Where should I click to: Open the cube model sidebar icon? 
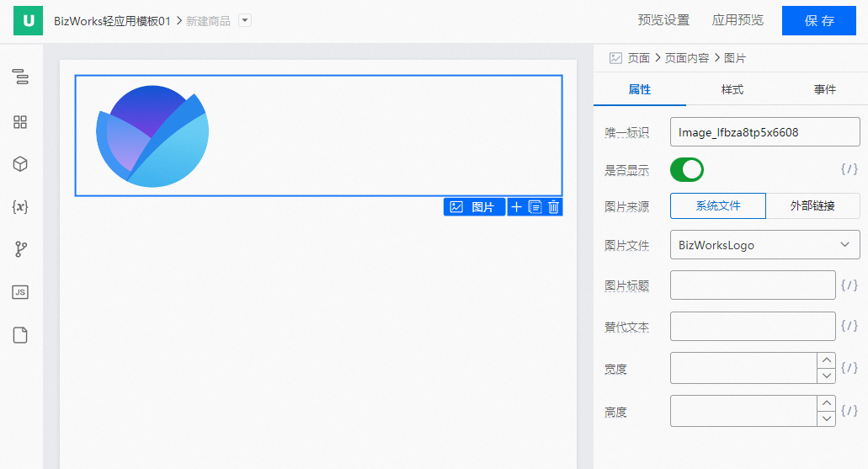click(x=20, y=164)
